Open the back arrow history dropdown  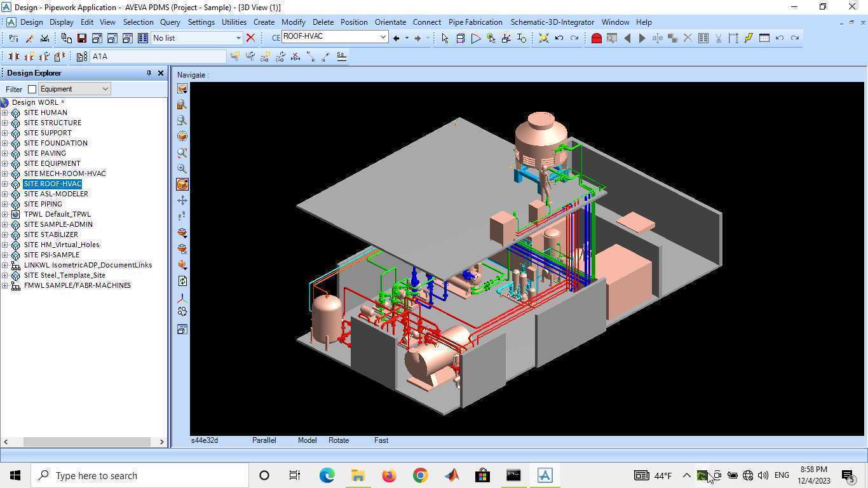pos(407,38)
